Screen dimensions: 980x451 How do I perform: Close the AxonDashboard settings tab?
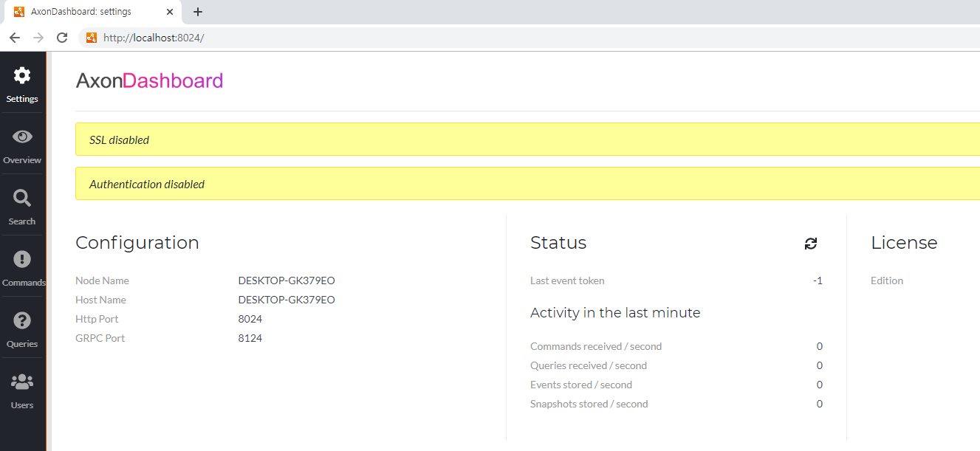pos(170,12)
